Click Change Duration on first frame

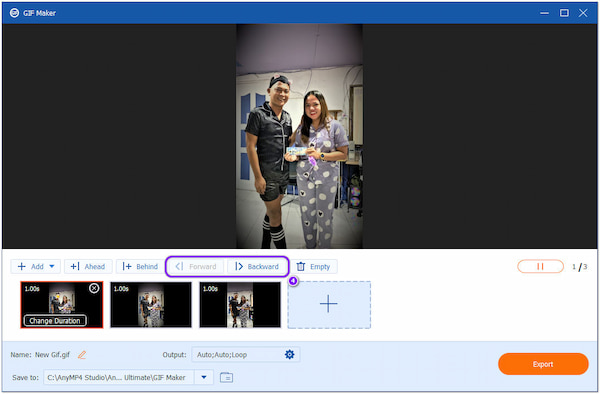[x=55, y=321]
